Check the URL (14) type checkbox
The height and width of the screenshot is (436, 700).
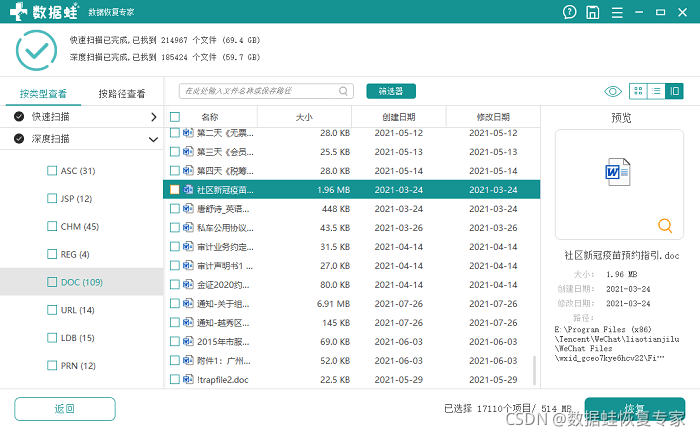coord(52,310)
